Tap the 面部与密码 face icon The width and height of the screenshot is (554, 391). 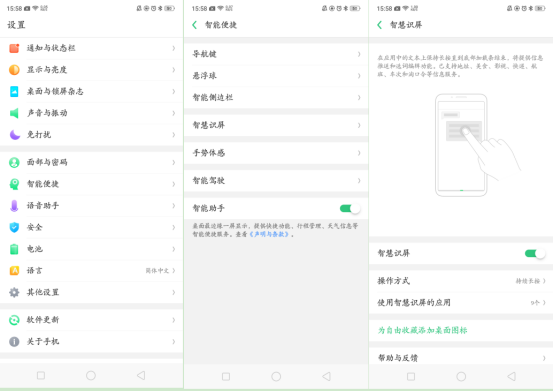click(14, 162)
